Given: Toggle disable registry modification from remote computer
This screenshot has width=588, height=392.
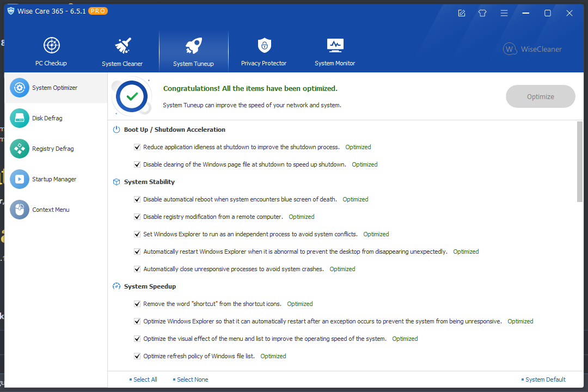Looking at the screenshot, I should (137, 217).
